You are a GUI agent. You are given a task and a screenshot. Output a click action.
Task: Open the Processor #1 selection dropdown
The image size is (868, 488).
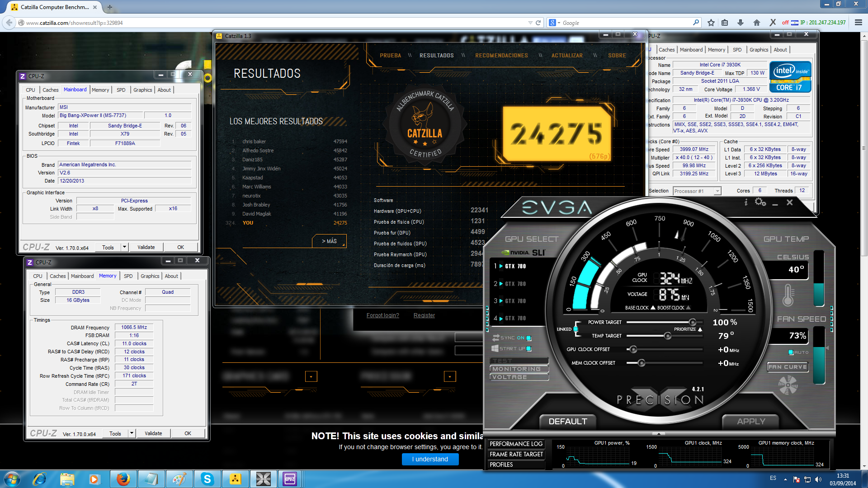click(x=717, y=191)
